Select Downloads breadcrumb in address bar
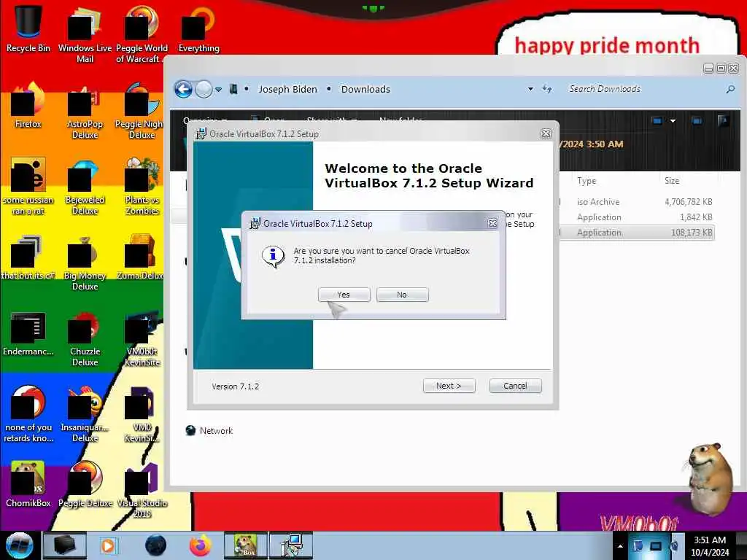Viewport: 747px width, 560px height. point(365,89)
